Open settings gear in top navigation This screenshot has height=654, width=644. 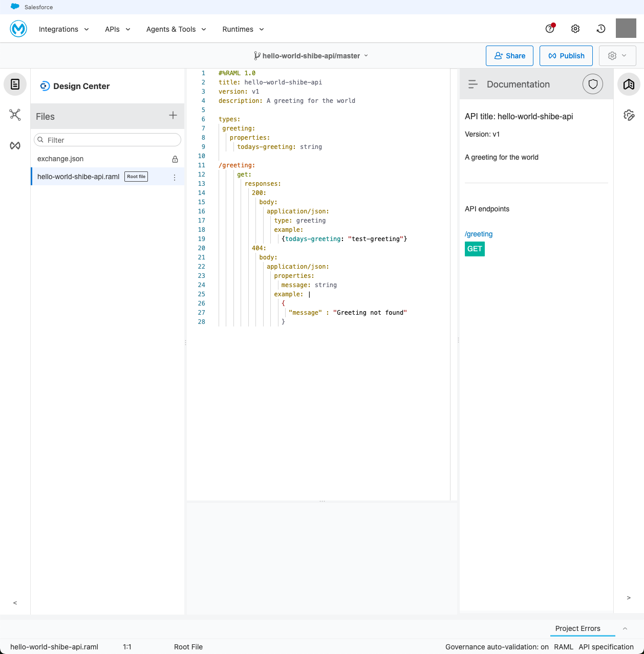point(575,29)
